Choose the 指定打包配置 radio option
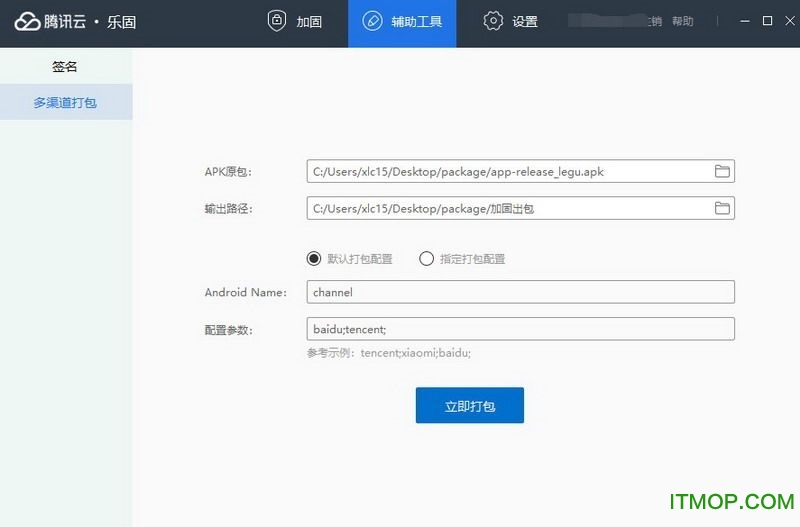The image size is (800, 527). tap(427, 259)
